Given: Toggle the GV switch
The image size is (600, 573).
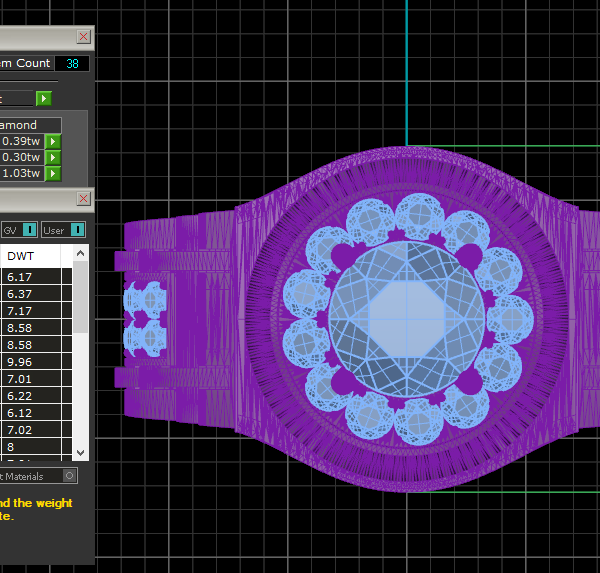Looking at the screenshot, I should (29, 230).
